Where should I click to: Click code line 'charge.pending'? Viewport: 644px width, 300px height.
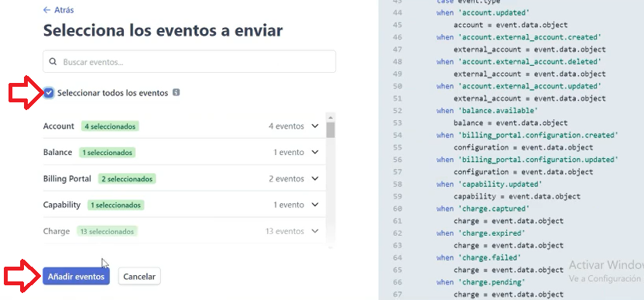click(481, 282)
